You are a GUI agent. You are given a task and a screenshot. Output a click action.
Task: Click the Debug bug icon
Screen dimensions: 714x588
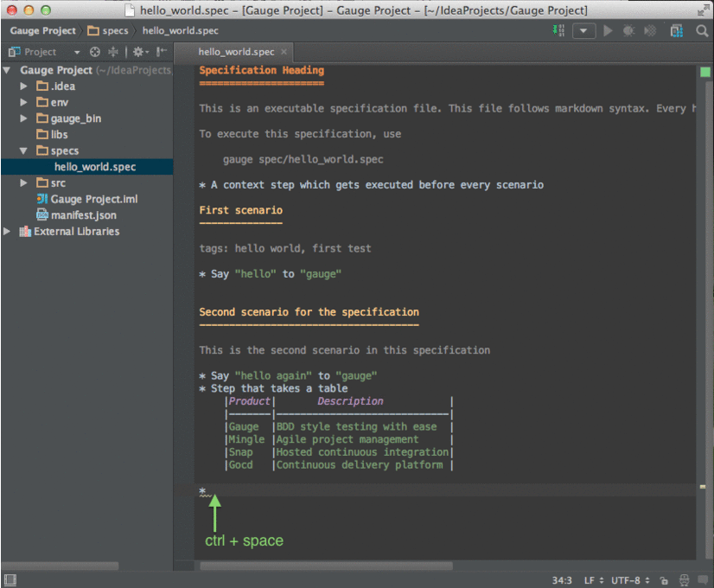pos(628,30)
